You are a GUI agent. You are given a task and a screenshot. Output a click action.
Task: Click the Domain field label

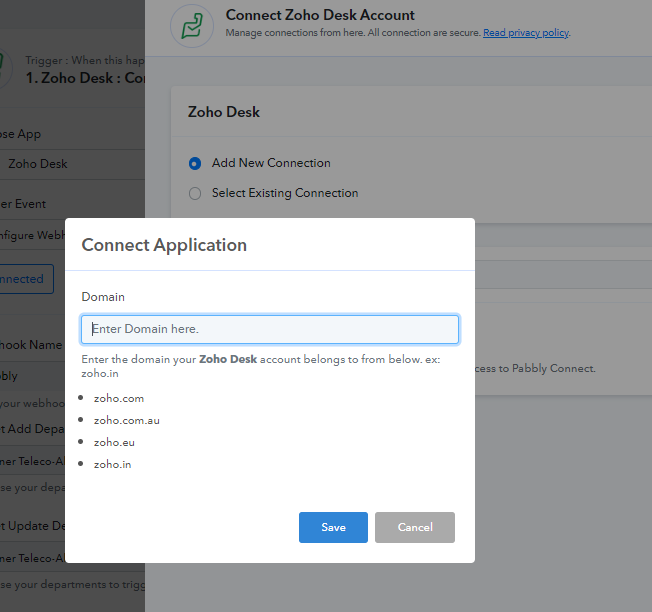click(x=103, y=297)
